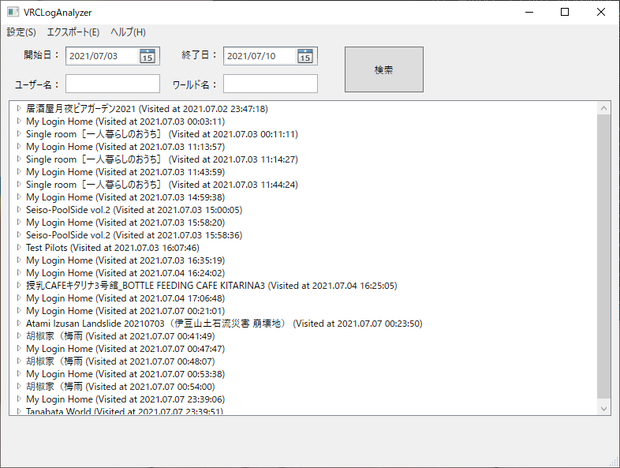Expand Seiso-PoolSide vol.2 visited at 15:00:05

coord(19,209)
